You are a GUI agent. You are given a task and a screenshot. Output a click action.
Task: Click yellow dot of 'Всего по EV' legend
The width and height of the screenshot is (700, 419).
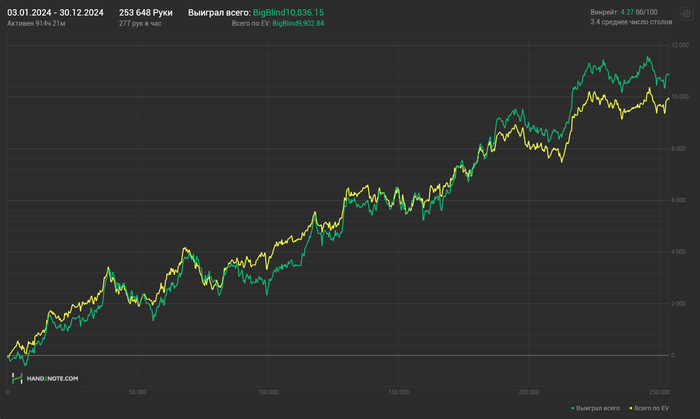click(630, 409)
